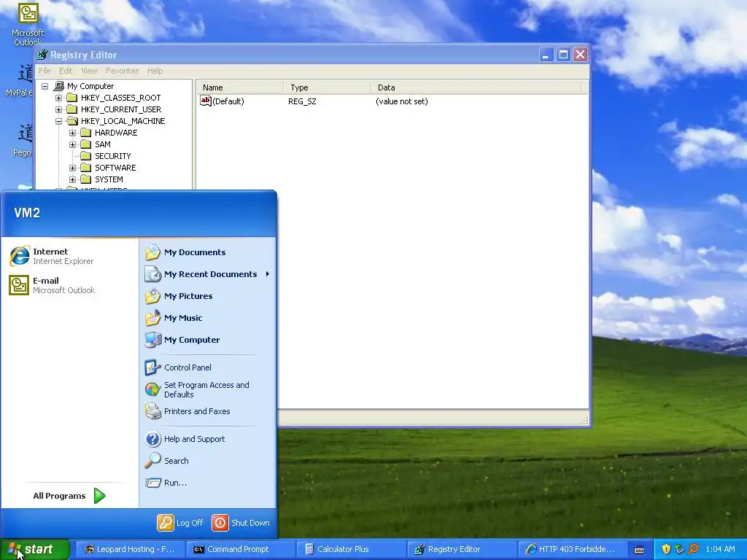Collapse HKEY_LOCAL_MACHINE node

(58, 122)
